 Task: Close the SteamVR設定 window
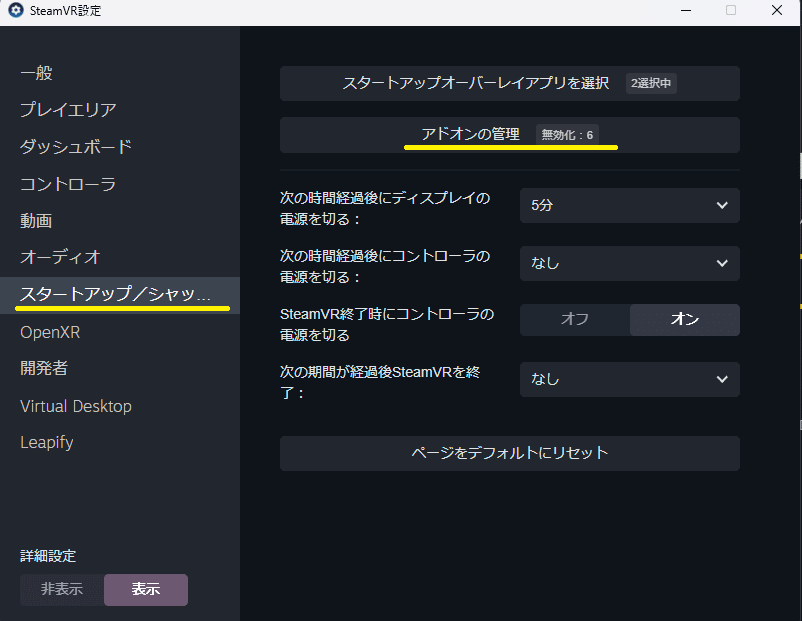(776, 10)
